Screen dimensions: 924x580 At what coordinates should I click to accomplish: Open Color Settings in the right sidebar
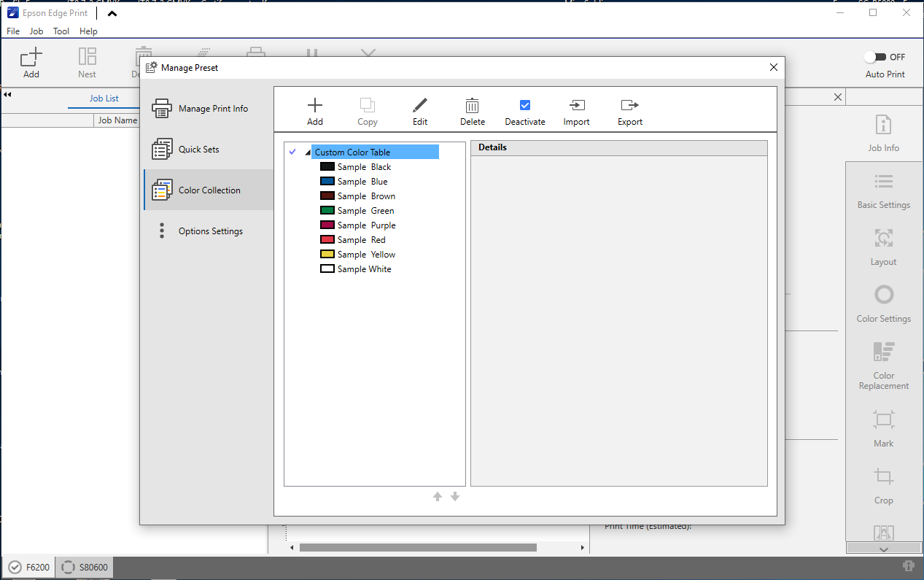[x=884, y=304]
